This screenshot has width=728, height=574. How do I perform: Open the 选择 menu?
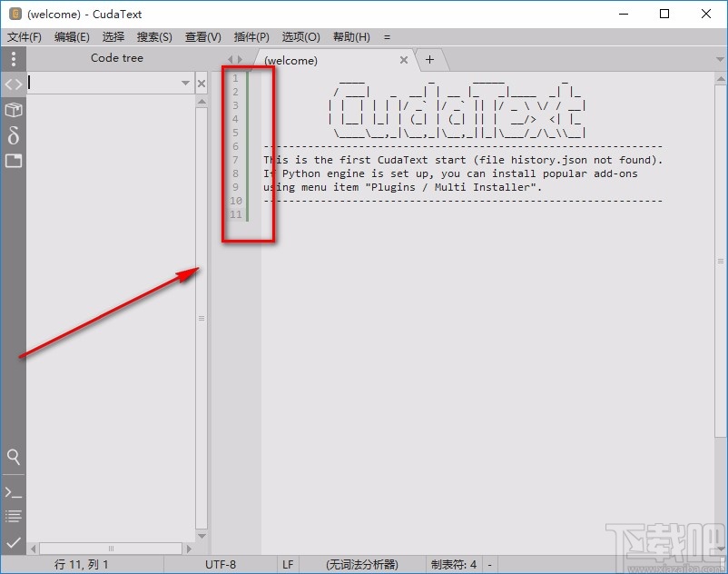tap(113, 36)
